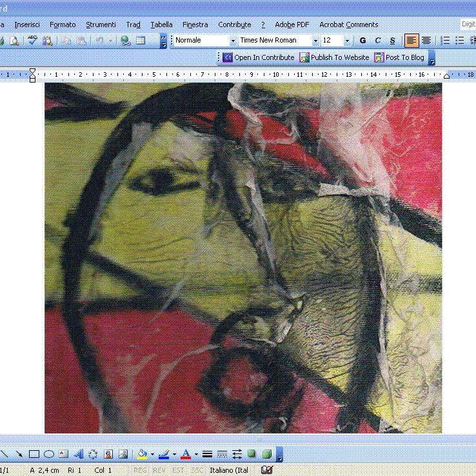Click Open In Contribute button
This screenshot has height=476, width=476.
(259, 57)
